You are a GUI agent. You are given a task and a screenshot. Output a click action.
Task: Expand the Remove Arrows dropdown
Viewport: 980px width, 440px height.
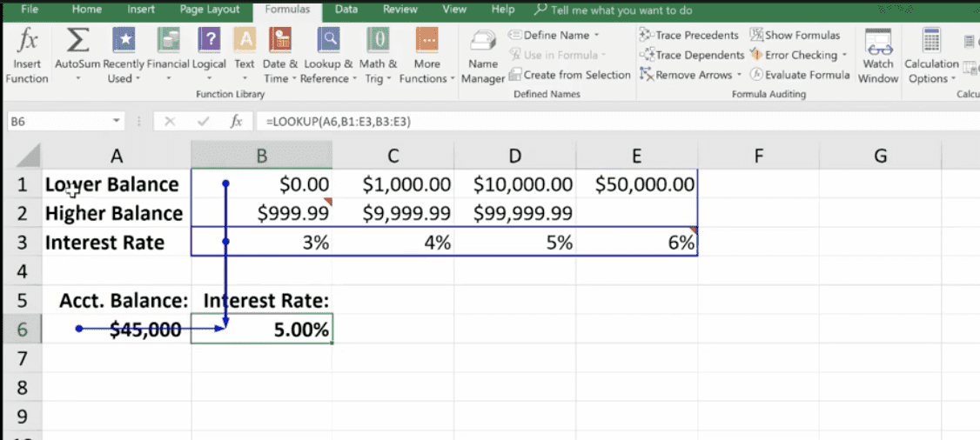tap(738, 76)
